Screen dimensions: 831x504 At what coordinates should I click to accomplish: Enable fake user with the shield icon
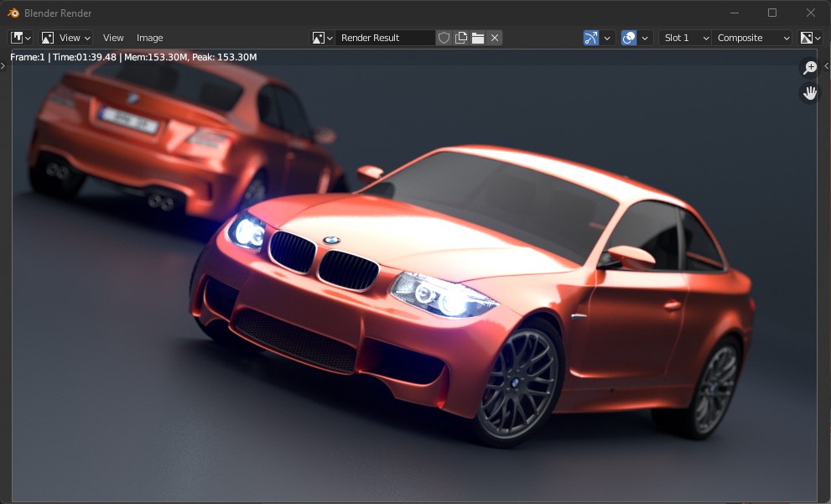tap(444, 37)
